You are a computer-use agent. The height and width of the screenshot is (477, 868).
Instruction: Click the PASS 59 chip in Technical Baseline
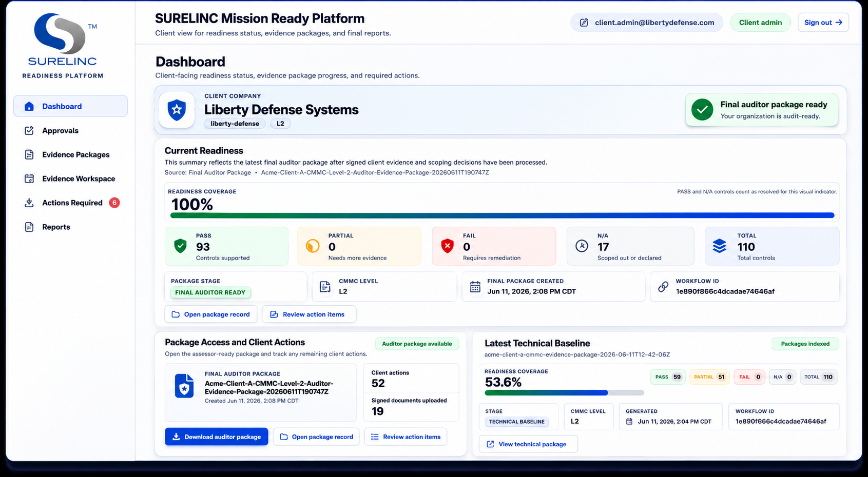point(668,377)
